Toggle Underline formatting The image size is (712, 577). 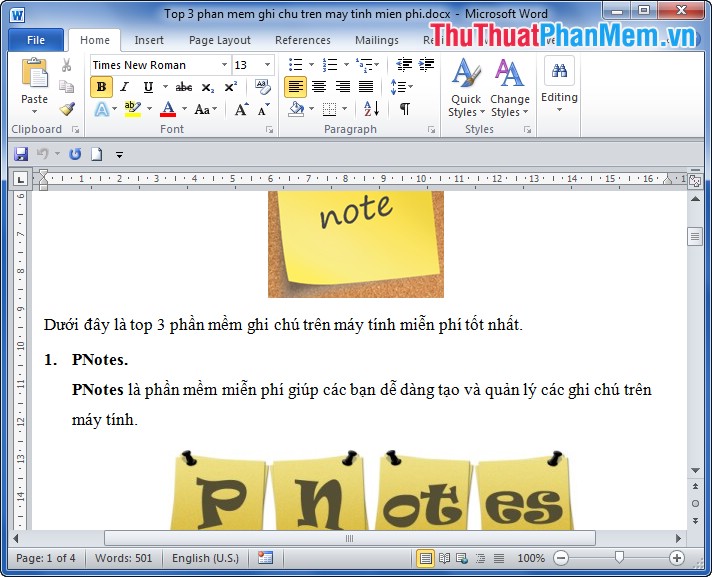tap(148, 87)
